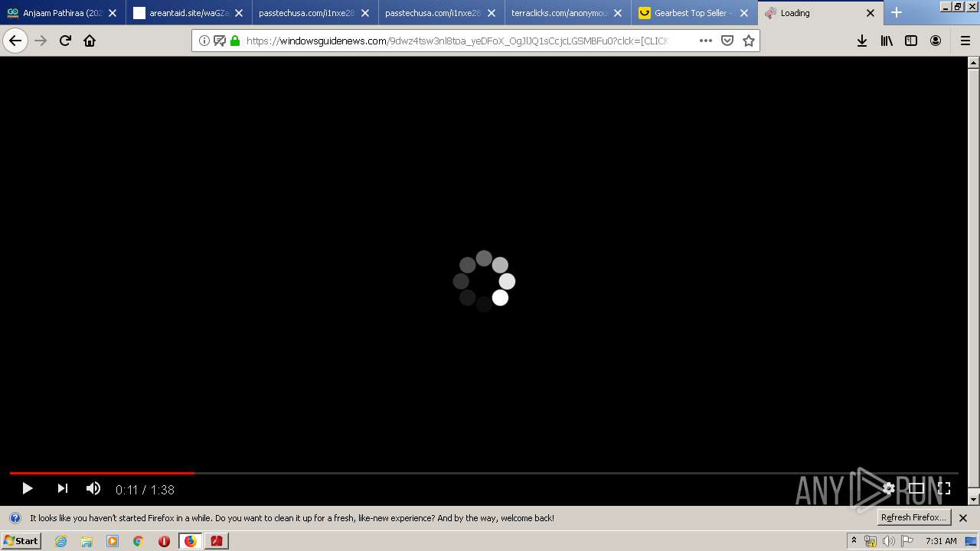Mute the video volume

tap(93, 488)
